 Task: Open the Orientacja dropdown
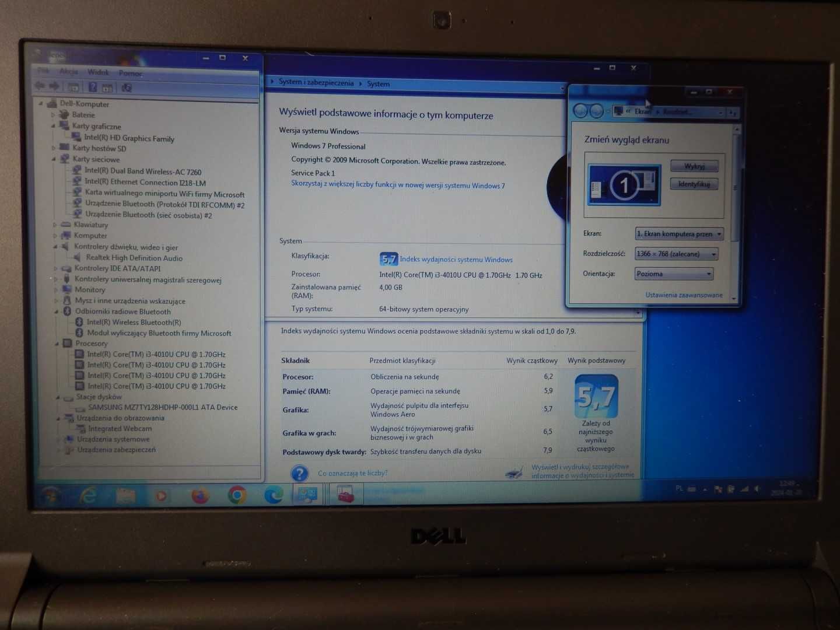674,274
